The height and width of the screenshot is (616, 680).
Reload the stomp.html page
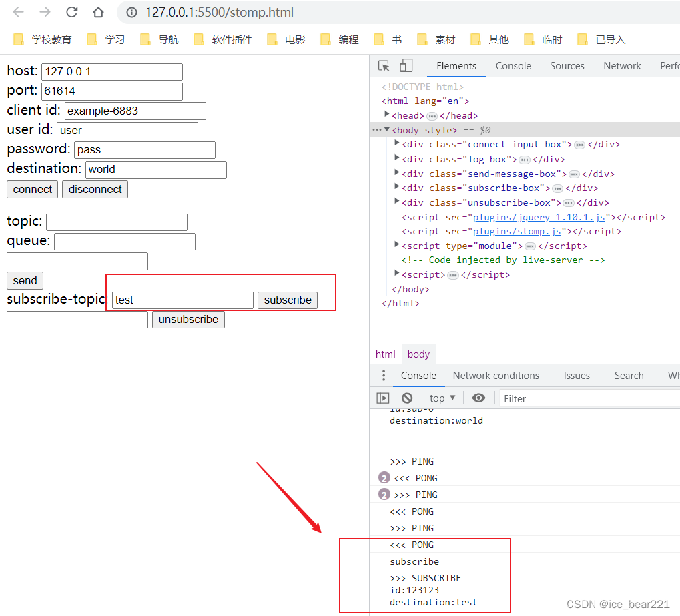pyautogui.click(x=72, y=12)
